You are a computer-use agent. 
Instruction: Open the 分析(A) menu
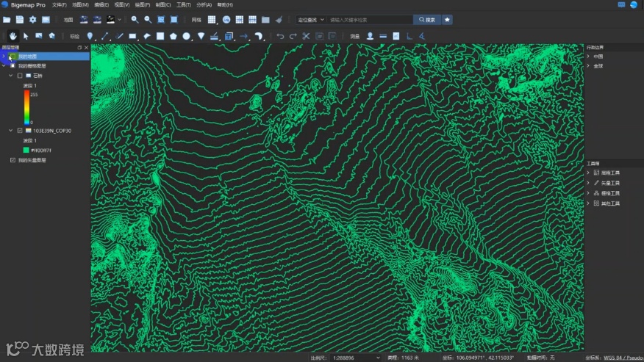(x=204, y=5)
